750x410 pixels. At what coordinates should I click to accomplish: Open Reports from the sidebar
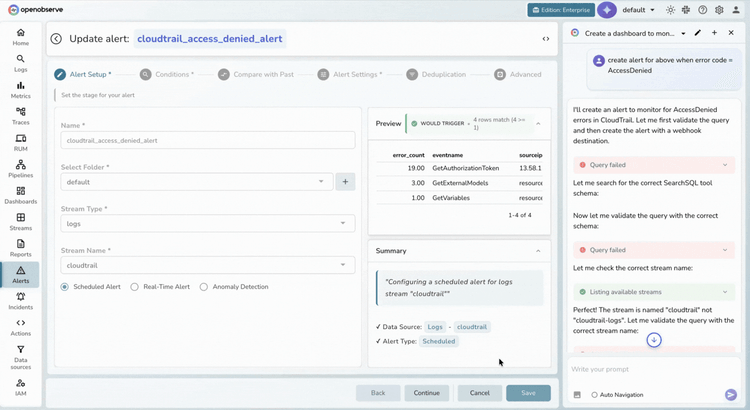pyautogui.click(x=21, y=248)
